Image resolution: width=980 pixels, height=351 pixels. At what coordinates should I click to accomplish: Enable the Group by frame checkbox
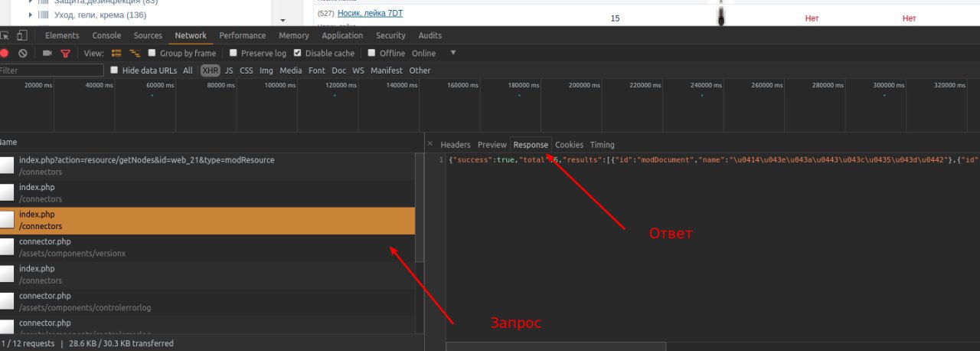(x=152, y=54)
